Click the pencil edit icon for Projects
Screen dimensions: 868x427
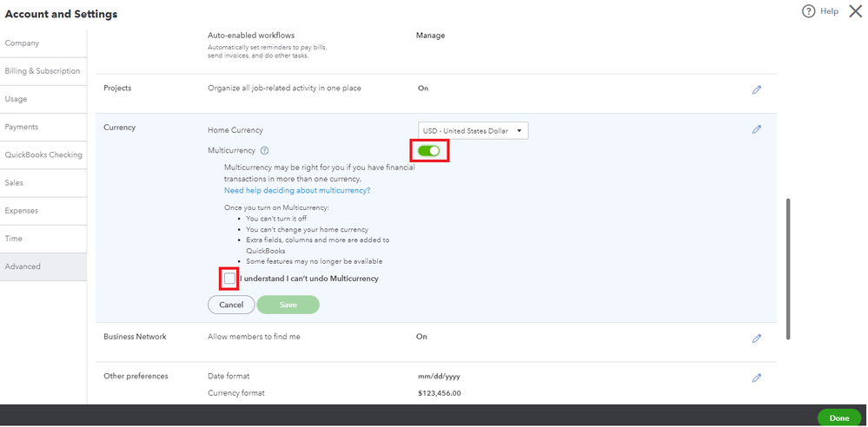pyautogui.click(x=757, y=89)
